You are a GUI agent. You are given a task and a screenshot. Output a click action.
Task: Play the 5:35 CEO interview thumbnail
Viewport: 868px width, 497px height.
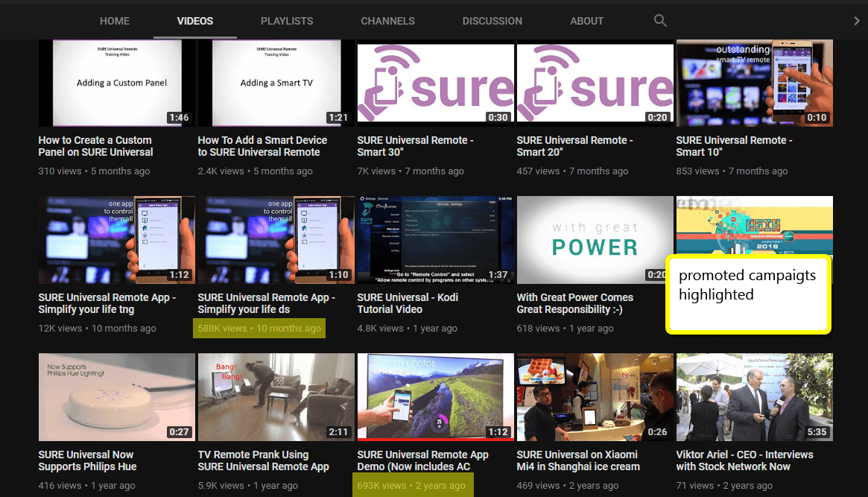(755, 397)
